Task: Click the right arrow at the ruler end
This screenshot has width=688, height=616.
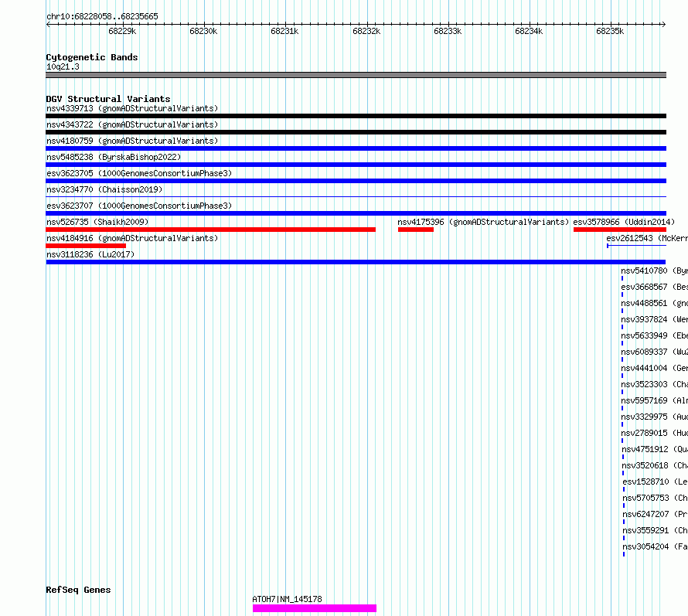Action: (664, 25)
